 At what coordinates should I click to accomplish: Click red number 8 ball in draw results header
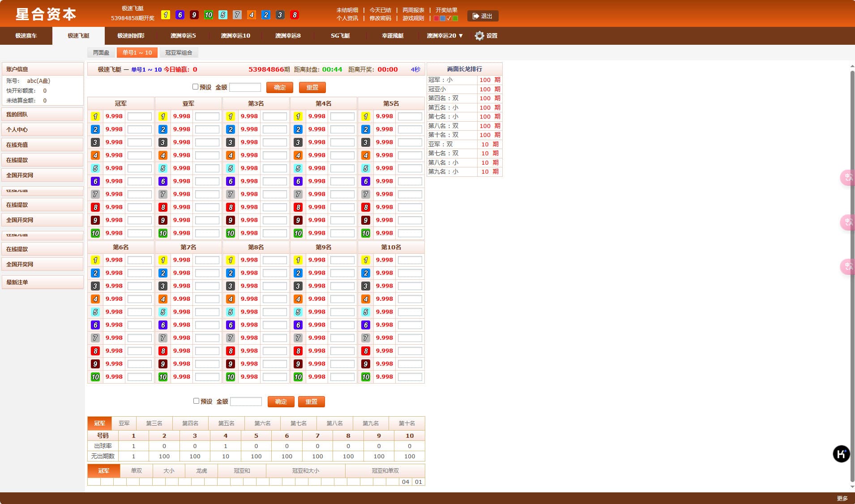click(x=295, y=15)
